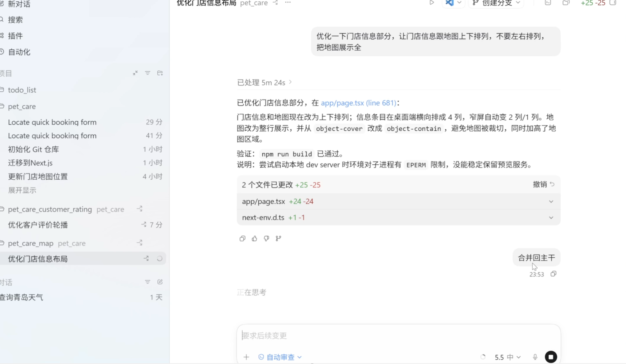Open the 自动化 sidebar menu item

(19, 52)
